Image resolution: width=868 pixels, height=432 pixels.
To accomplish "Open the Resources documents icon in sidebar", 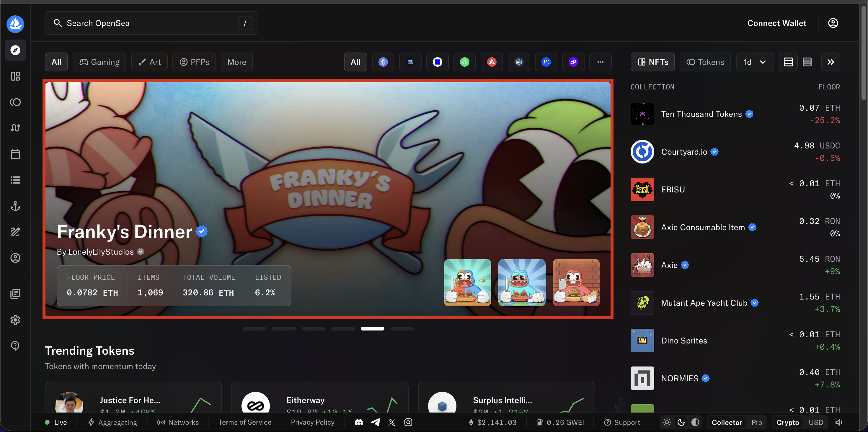I will (x=15, y=294).
